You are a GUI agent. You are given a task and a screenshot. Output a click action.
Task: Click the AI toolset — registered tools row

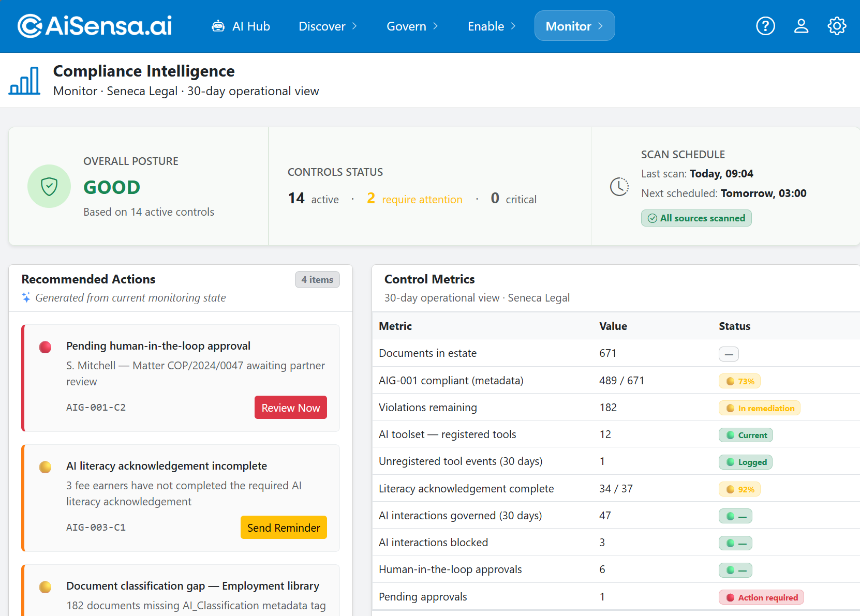(616, 434)
